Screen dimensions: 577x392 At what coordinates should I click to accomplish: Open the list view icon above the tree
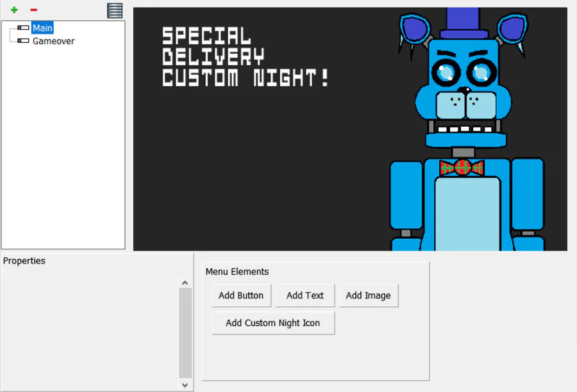[x=115, y=10]
